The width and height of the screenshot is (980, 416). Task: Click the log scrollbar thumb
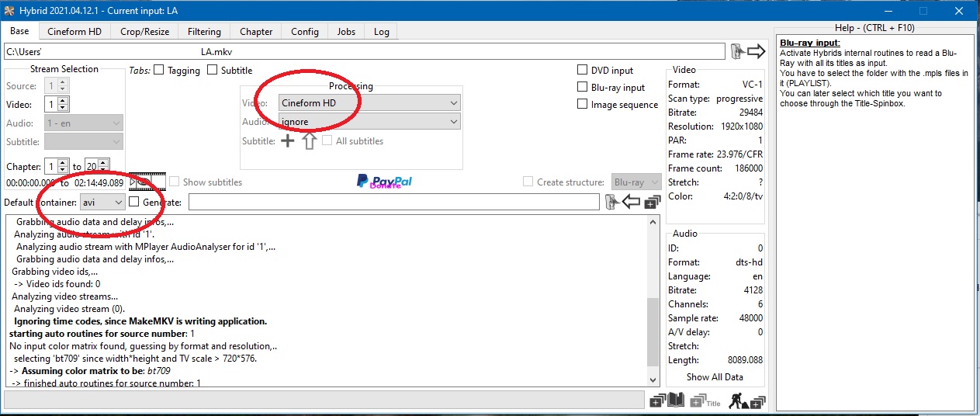(x=654, y=331)
